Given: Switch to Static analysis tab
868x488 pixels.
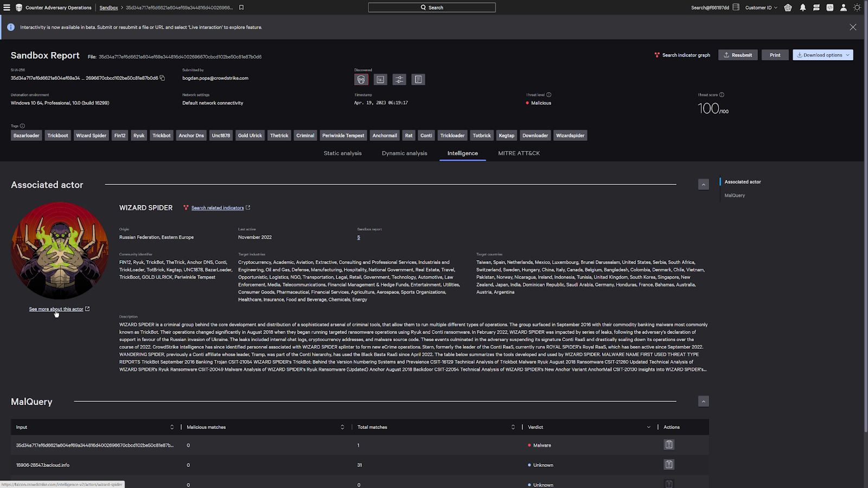Looking at the screenshot, I should (342, 153).
